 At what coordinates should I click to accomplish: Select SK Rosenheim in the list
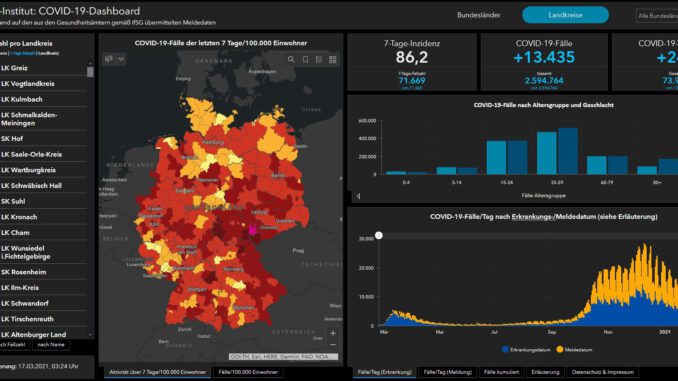coord(43,272)
